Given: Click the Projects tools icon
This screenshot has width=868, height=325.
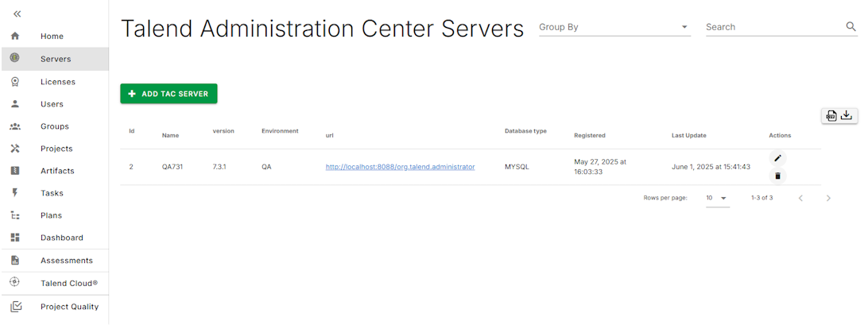Looking at the screenshot, I should [15, 149].
